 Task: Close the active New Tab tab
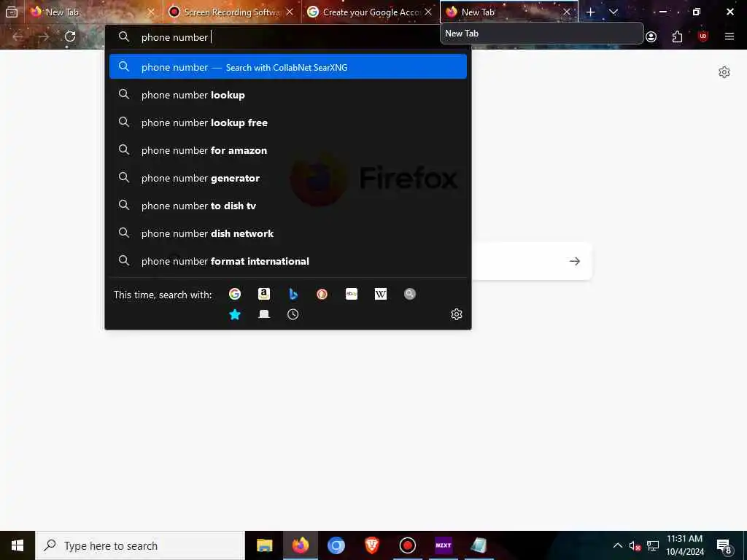567,12
